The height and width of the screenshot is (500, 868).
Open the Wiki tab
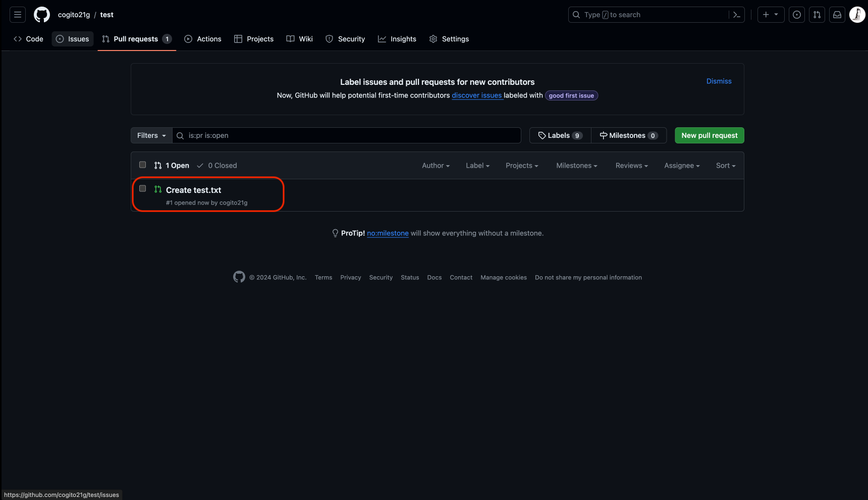coord(300,39)
